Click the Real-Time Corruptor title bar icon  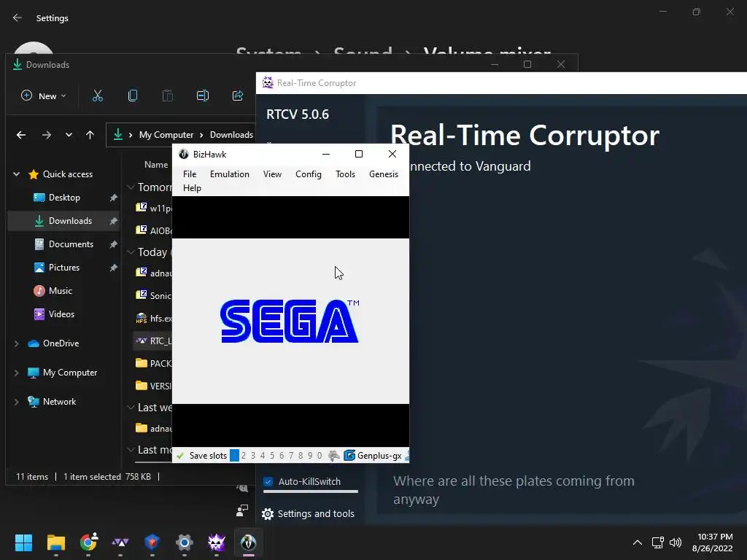click(268, 83)
